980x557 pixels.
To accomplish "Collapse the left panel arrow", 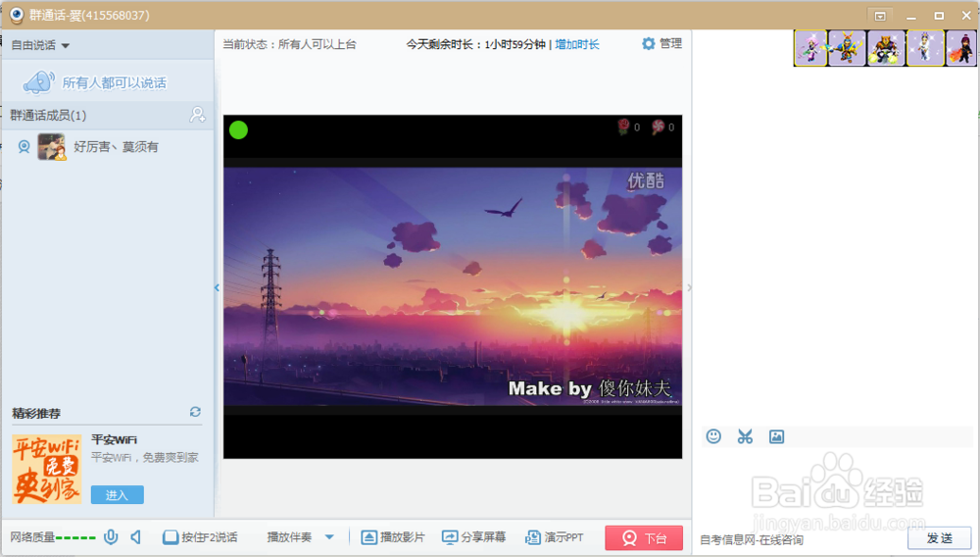I will (217, 287).
